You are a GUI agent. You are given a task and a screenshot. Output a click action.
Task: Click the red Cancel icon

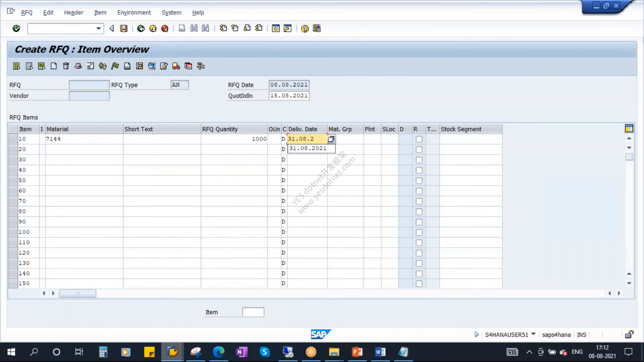tap(165, 28)
